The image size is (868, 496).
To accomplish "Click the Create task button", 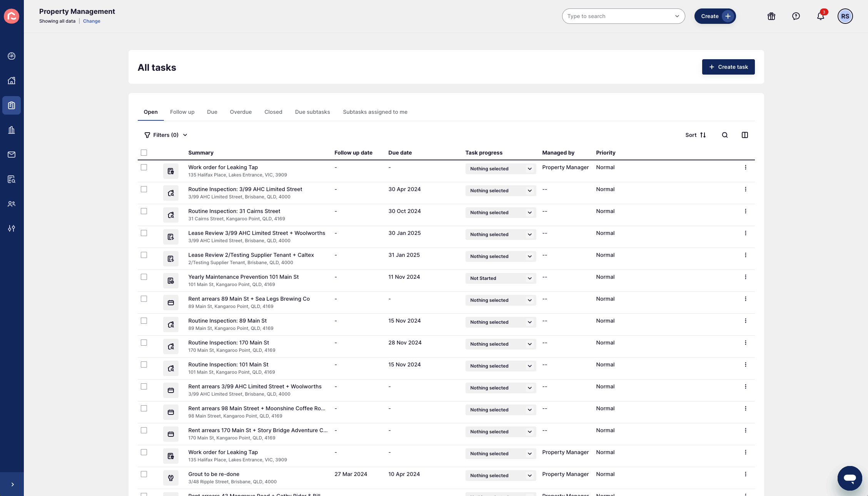I will click(x=728, y=67).
